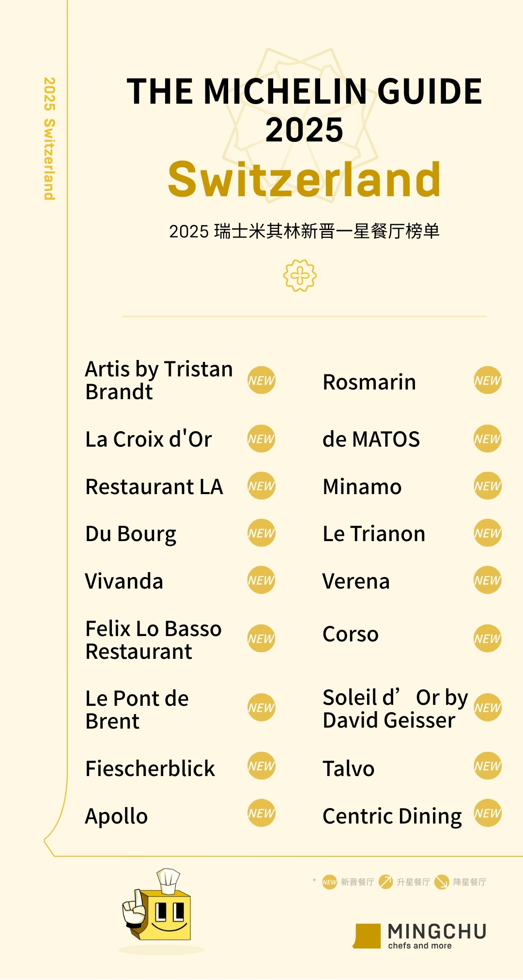
Task: Click the NEW badge beside Rosmarin
Action: (x=487, y=380)
